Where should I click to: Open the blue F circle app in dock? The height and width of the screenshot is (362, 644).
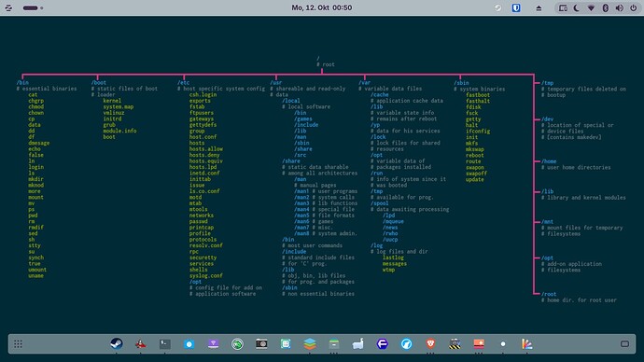(383, 343)
